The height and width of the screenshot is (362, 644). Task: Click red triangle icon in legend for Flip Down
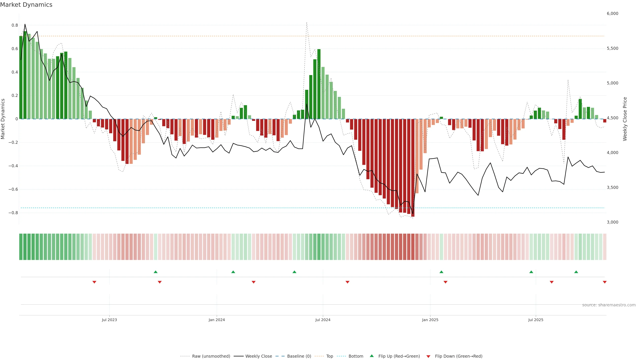428,356
